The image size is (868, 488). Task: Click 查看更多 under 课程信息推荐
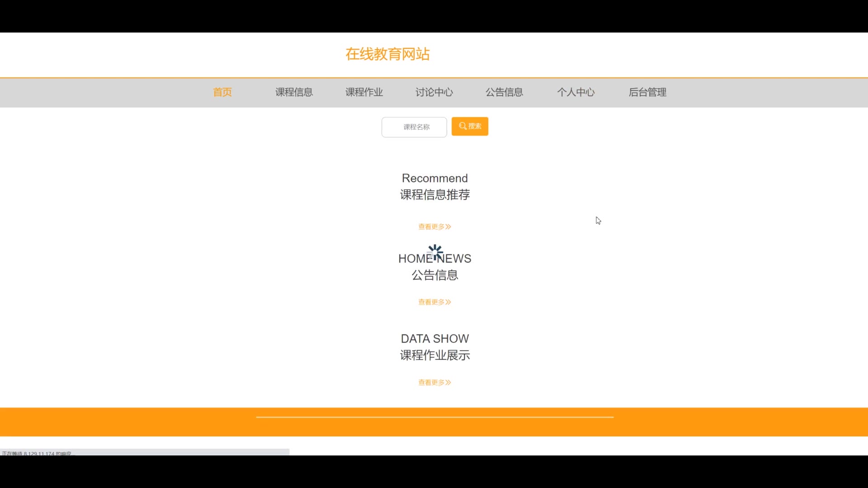point(434,227)
